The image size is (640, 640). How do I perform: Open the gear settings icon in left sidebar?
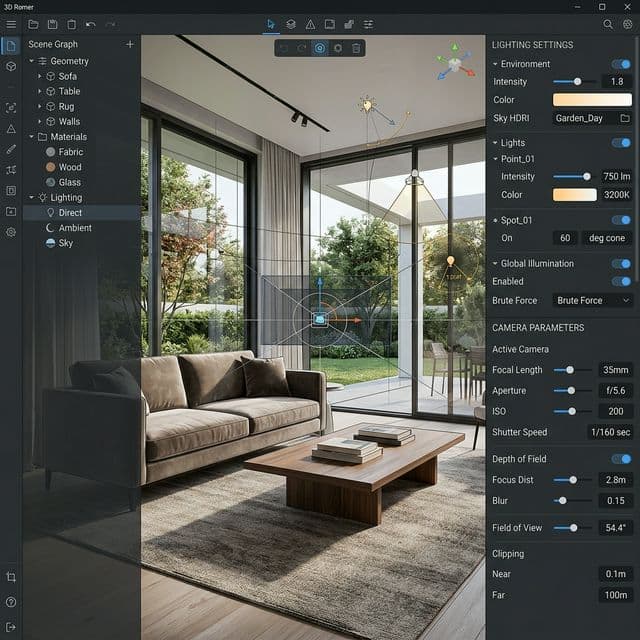coord(11,232)
